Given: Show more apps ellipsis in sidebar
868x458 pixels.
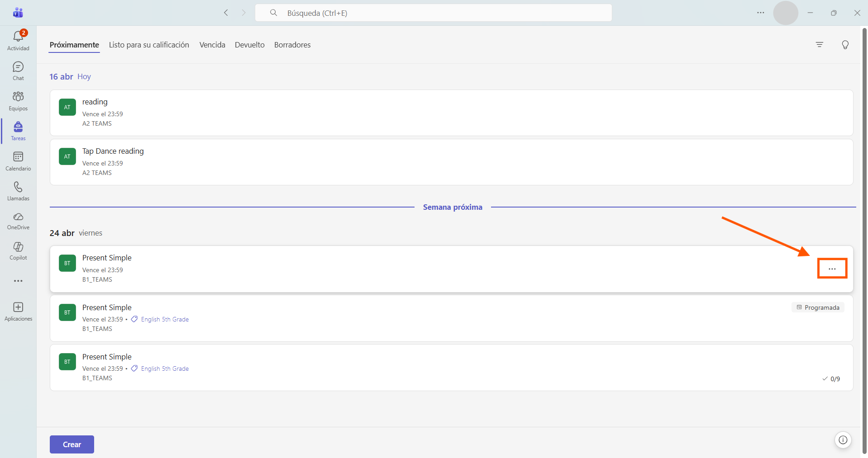Looking at the screenshot, I should click(x=18, y=281).
